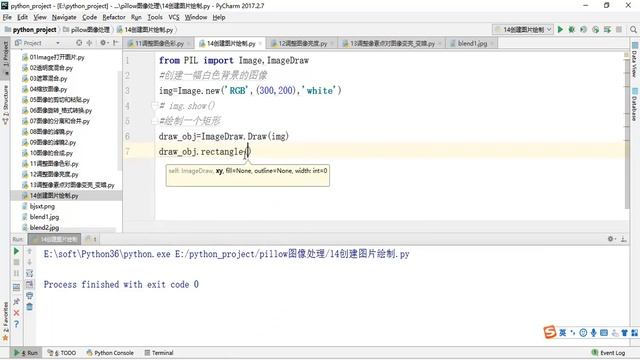Toggle scroll to end in the Run console
Viewport: 640px width, 360px height.
[x=29, y=284]
